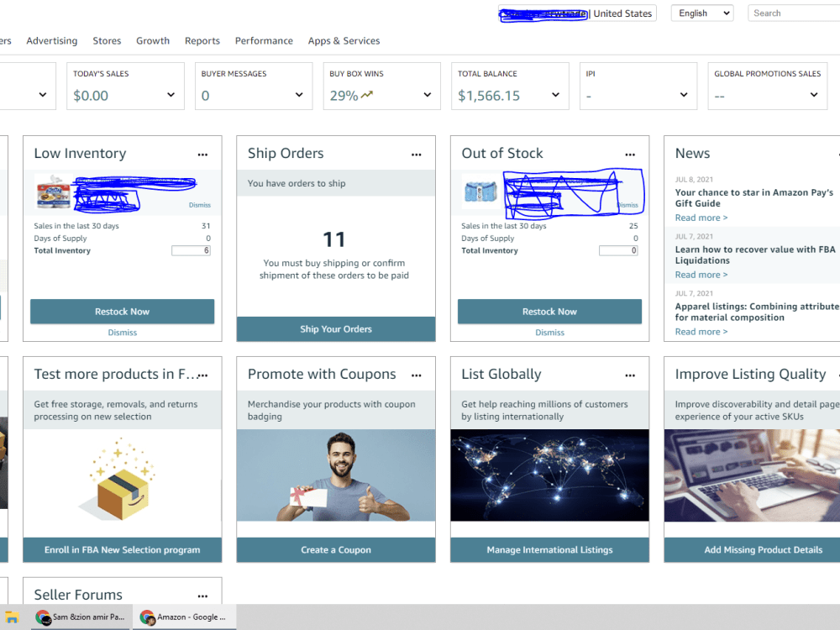Click Enroll in FBA New Selection program
The width and height of the screenshot is (840, 630).
click(122, 549)
